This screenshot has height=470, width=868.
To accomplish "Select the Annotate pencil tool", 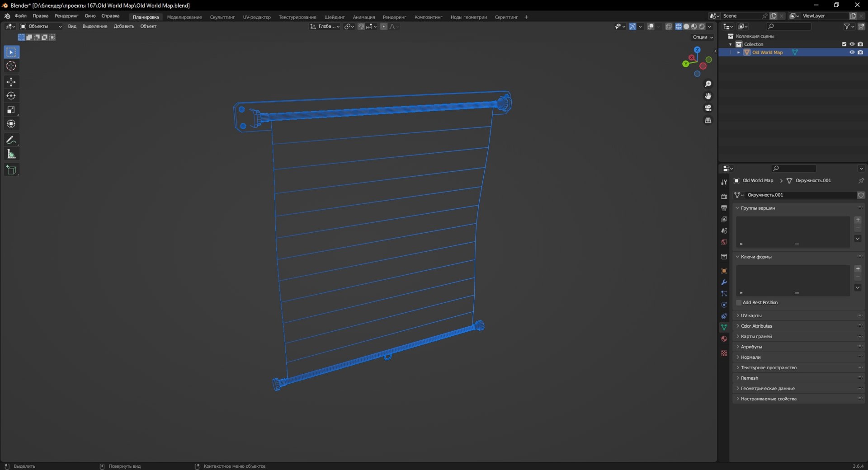I will (x=11, y=140).
